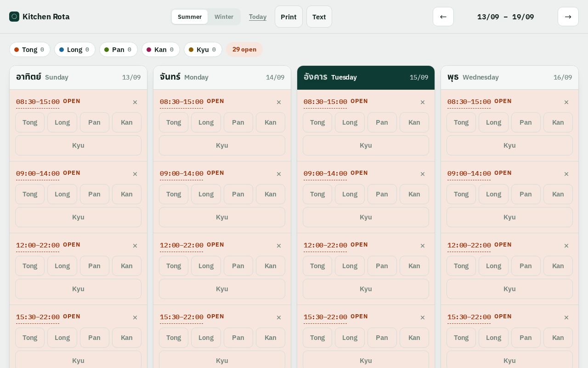Click the Sunday 13/09 column header
Screen dimensions: 588x368
pyautogui.click(x=78, y=77)
